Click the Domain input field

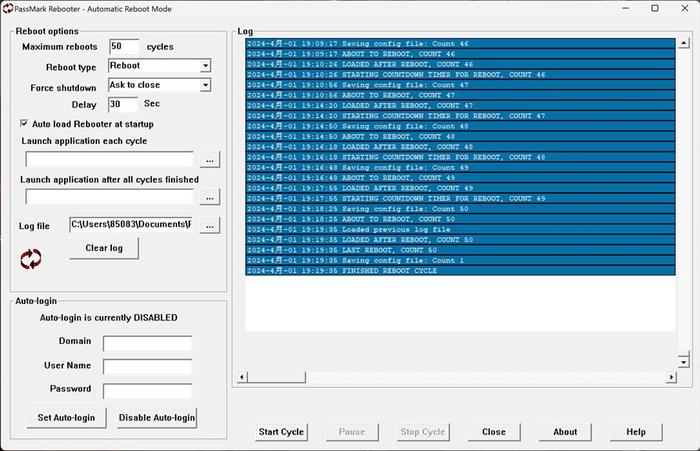[147, 343]
